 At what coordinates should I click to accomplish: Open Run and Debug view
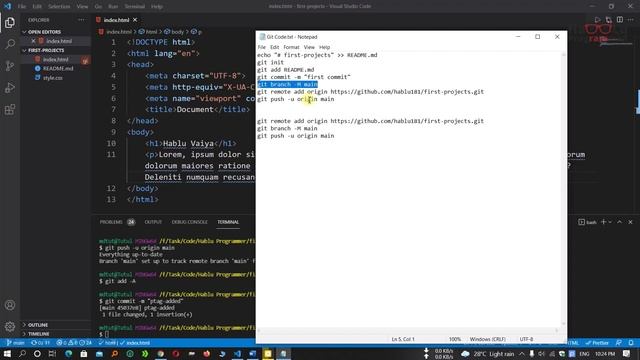pyautogui.click(x=10, y=87)
